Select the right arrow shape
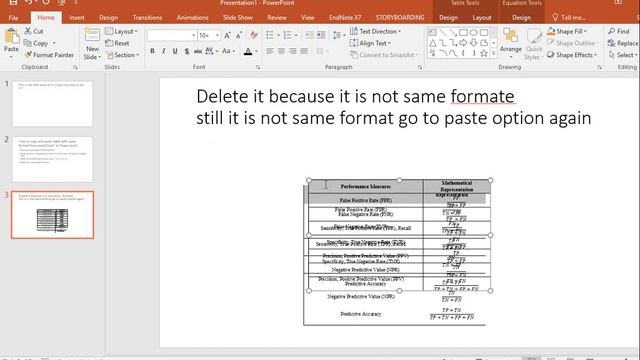This screenshot has width=640, height=360. (x=463, y=42)
